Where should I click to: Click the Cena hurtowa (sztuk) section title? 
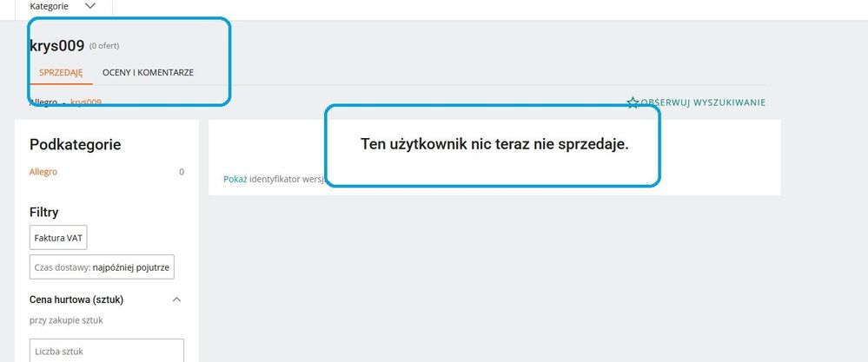pos(76,299)
